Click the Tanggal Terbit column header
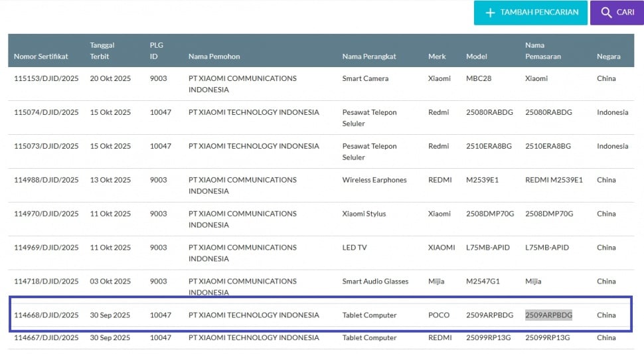This screenshot has height=354, width=644. 103,50
